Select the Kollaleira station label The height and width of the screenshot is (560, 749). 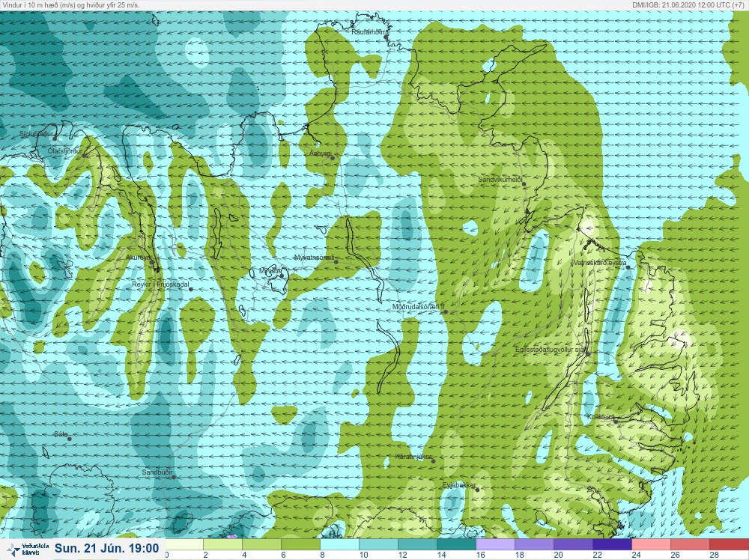(x=601, y=417)
